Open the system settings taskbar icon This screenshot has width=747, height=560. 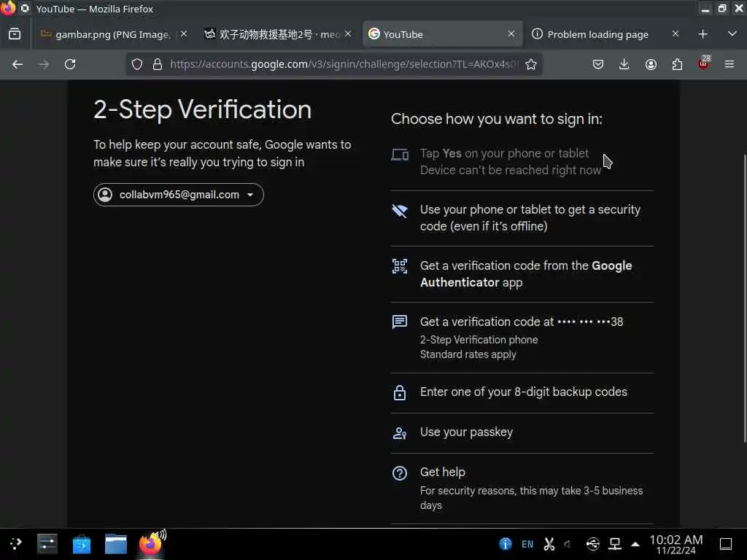point(47,544)
